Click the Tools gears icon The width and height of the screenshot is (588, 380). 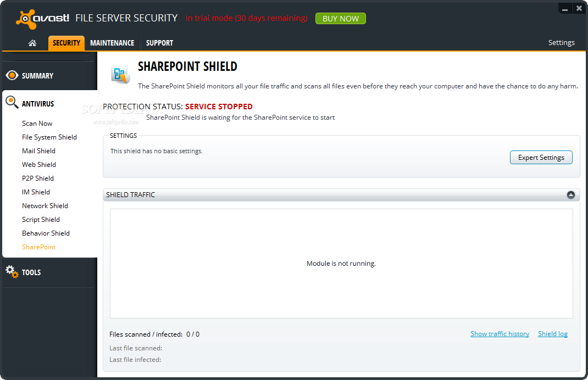coord(12,272)
